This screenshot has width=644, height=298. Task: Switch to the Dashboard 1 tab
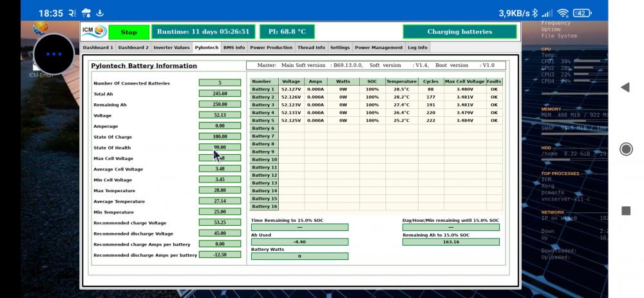click(98, 47)
